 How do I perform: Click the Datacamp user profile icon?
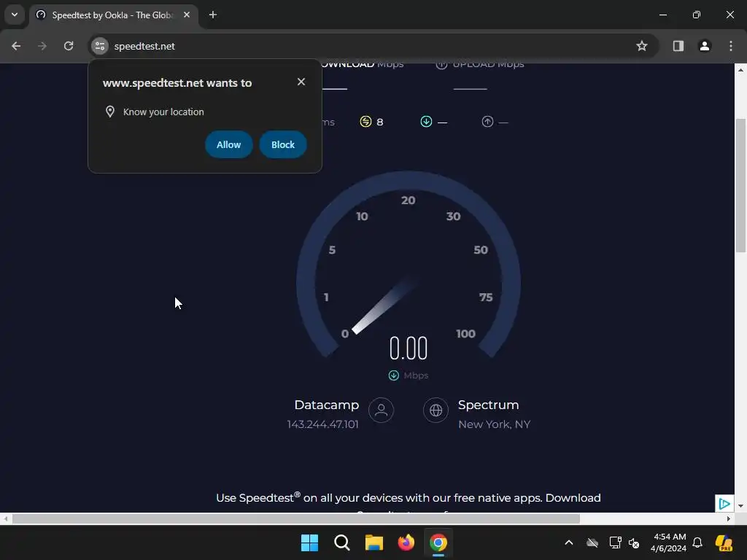[381, 410]
